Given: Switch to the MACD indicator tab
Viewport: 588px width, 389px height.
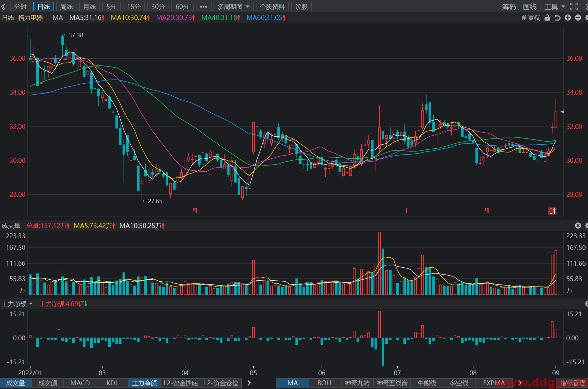Looking at the screenshot, I should (80, 383).
